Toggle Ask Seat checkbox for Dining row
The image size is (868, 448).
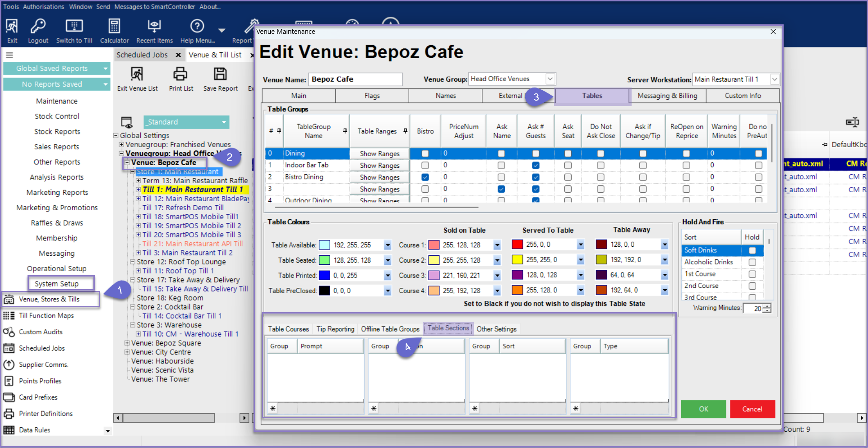click(x=568, y=153)
